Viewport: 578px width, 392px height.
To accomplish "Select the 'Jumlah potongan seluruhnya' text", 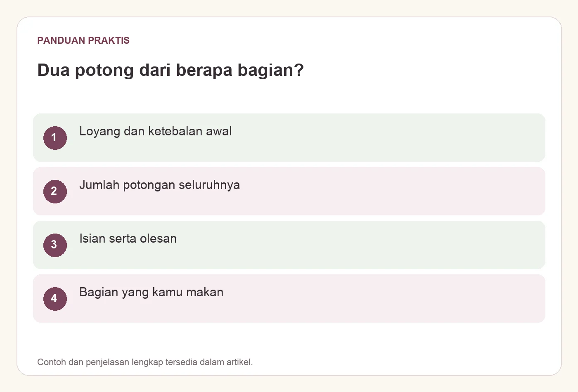I will click(159, 185).
